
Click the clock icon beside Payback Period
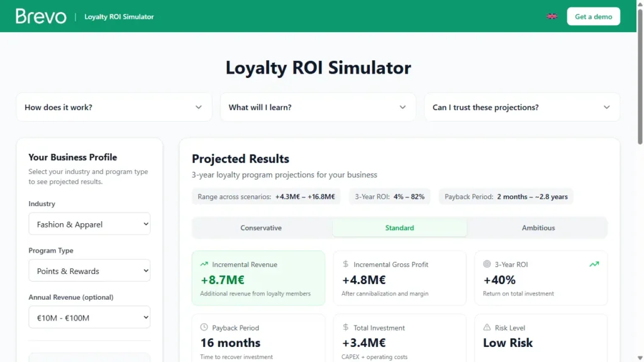click(203, 327)
